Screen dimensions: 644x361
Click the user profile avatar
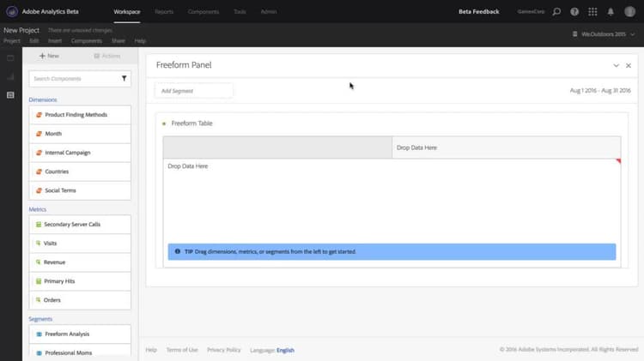pos(629,11)
